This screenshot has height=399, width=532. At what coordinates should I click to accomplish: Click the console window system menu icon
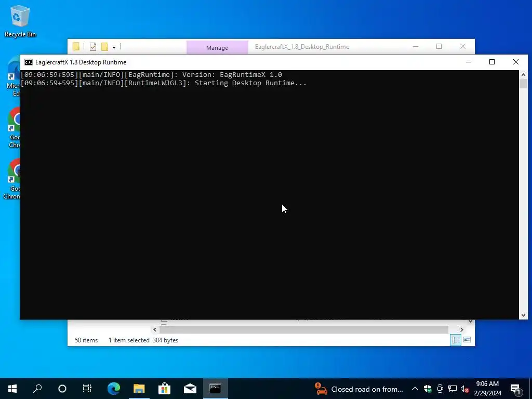pos(29,62)
